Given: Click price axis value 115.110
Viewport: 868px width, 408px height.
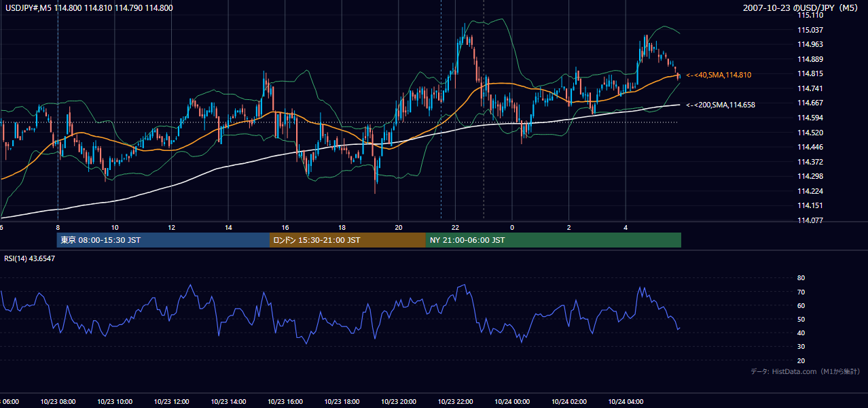Looking at the screenshot, I should (x=810, y=15).
